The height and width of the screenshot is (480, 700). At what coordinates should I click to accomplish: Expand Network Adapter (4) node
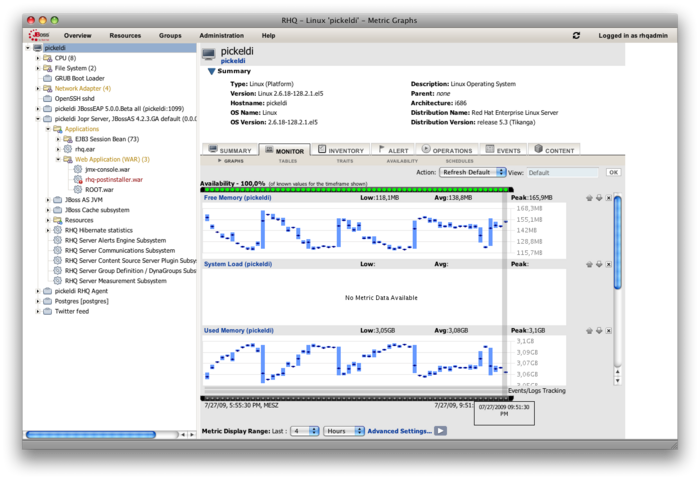(x=38, y=88)
